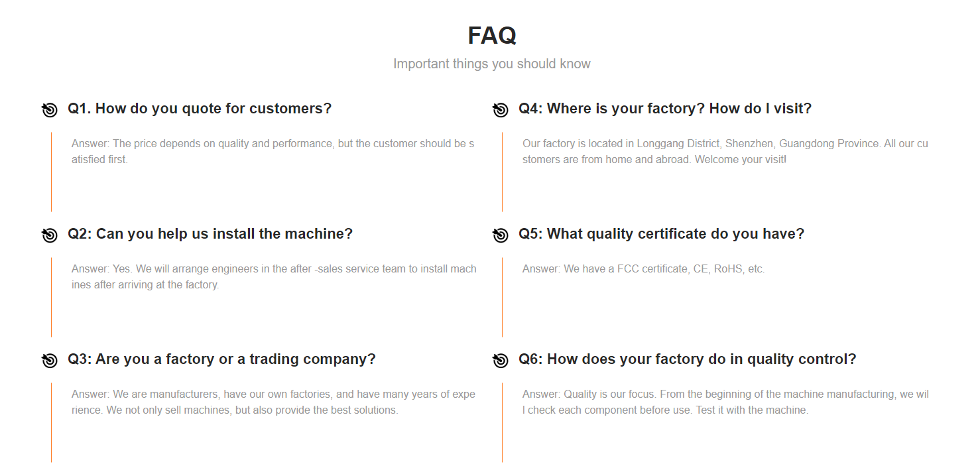Click the answer listing FCC, CE, RoHS
Screen dimensions: 980x476
point(643,269)
